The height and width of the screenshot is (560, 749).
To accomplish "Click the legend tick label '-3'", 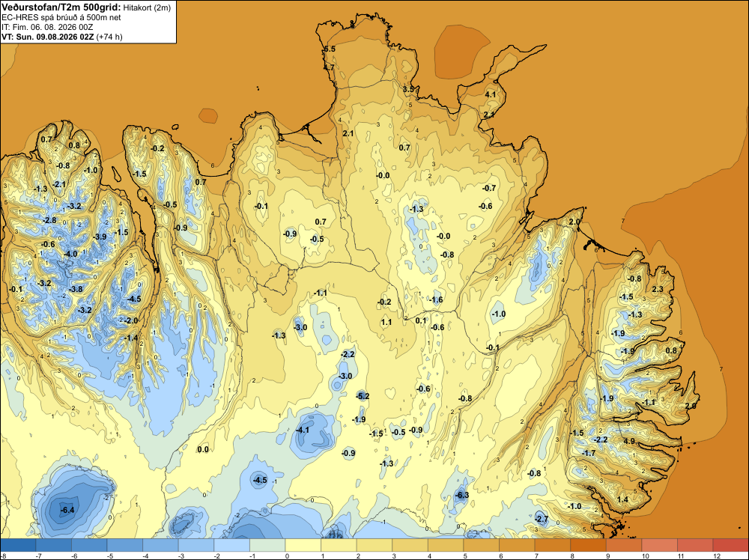I will click(x=181, y=556).
